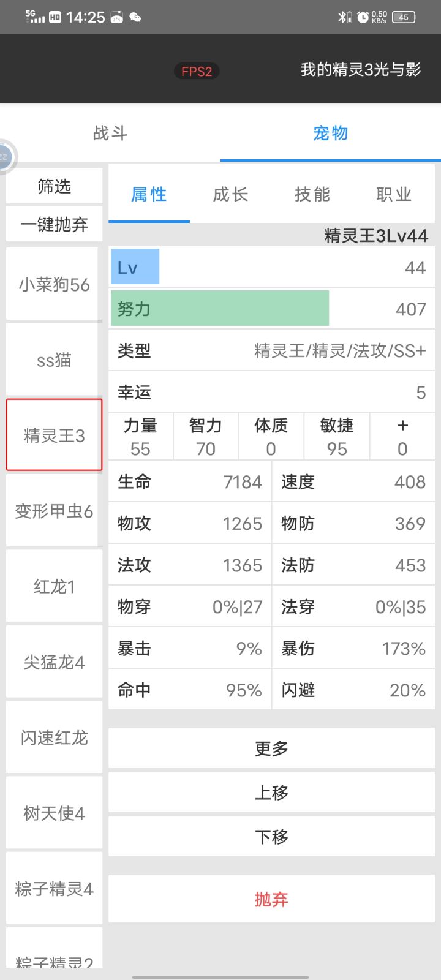This screenshot has height=980, width=441.
Task: Select pet 小菜狗56 in the list
Action: click(54, 285)
